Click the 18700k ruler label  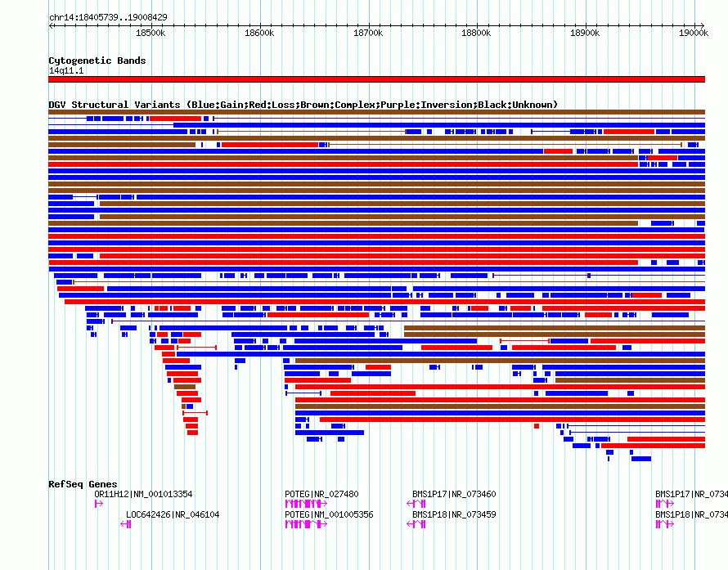[x=368, y=33]
